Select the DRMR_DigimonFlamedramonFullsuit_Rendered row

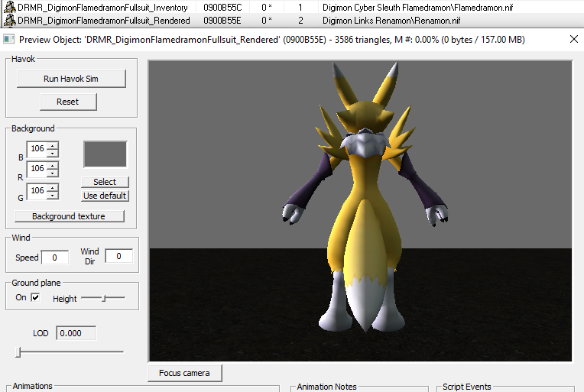[292, 21]
